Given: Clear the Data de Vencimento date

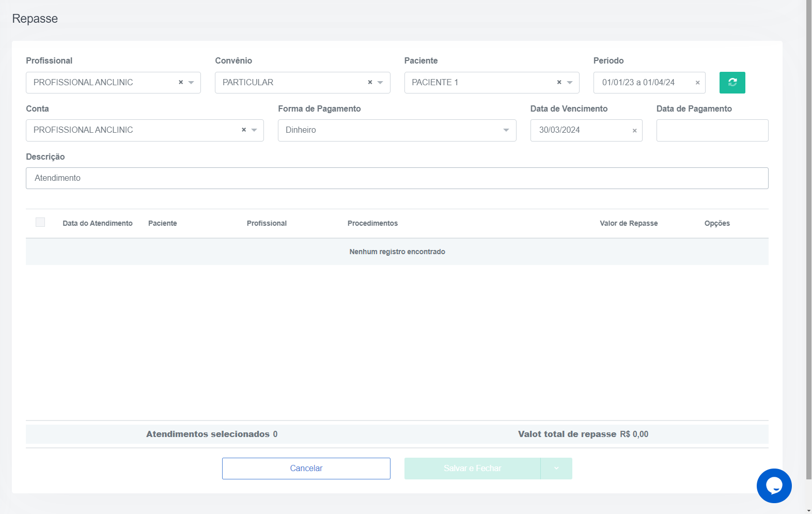Looking at the screenshot, I should (x=634, y=131).
